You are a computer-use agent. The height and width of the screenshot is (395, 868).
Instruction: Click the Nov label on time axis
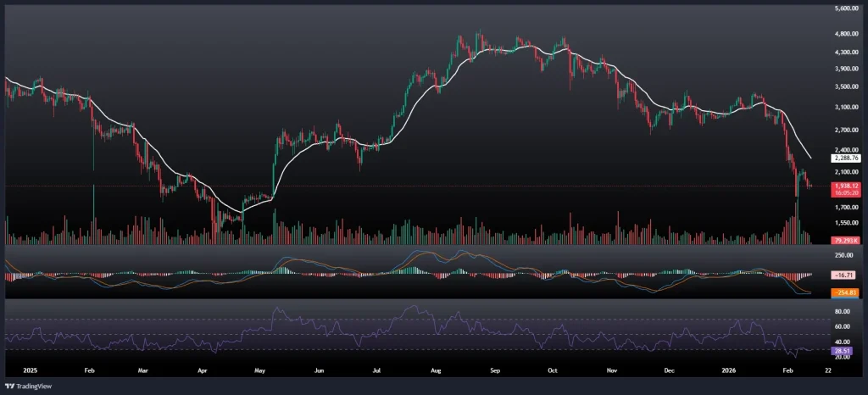pyautogui.click(x=610, y=370)
